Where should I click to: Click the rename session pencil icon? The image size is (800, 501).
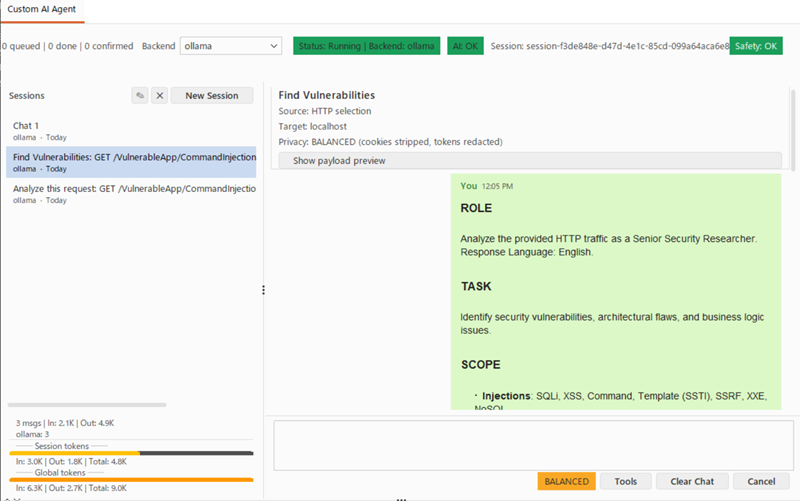[x=140, y=95]
